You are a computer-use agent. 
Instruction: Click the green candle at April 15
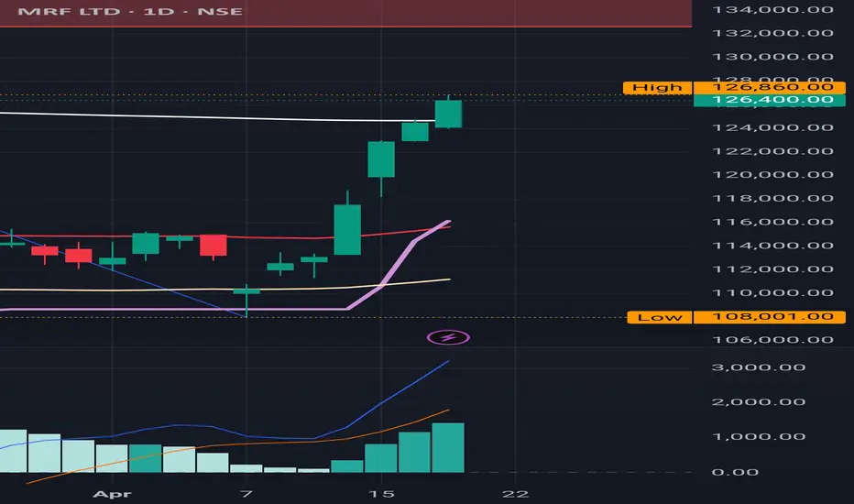(x=381, y=159)
